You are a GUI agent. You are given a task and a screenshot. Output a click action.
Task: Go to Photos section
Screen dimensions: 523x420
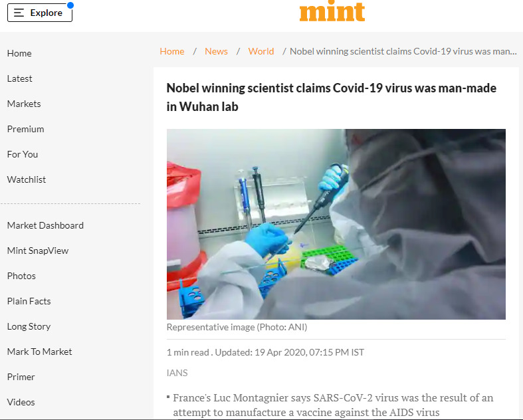[x=21, y=276]
